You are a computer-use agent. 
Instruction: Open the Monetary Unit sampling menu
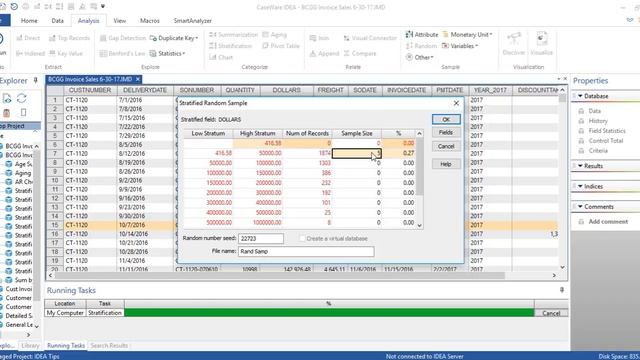pyautogui.click(x=467, y=35)
